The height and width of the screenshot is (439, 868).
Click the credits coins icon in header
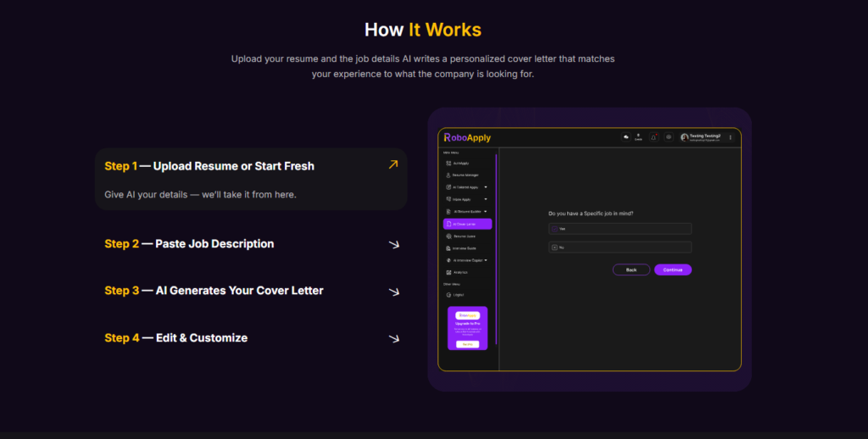pos(626,137)
